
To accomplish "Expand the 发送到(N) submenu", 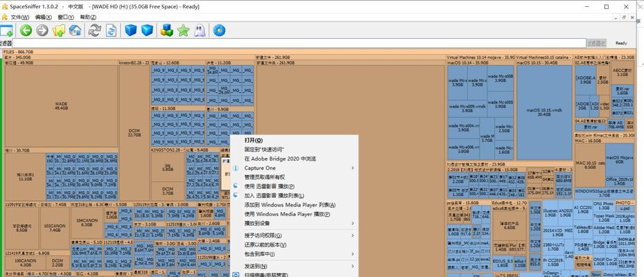I will pos(352,267).
